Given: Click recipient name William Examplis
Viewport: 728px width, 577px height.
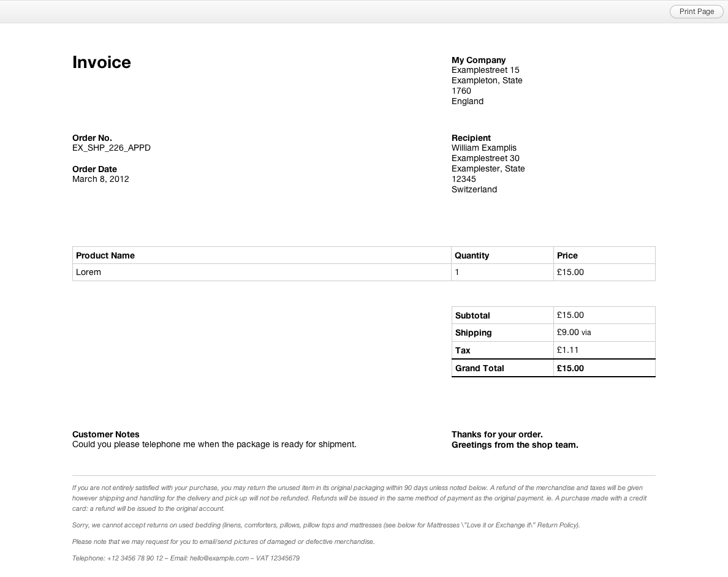Looking at the screenshot, I should click(483, 148).
